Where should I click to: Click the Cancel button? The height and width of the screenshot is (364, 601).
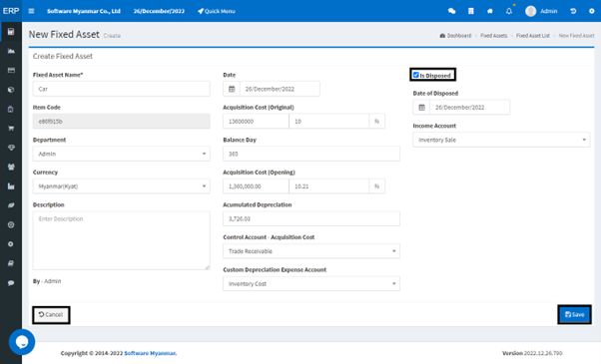pyautogui.click(x=51, y=314)
